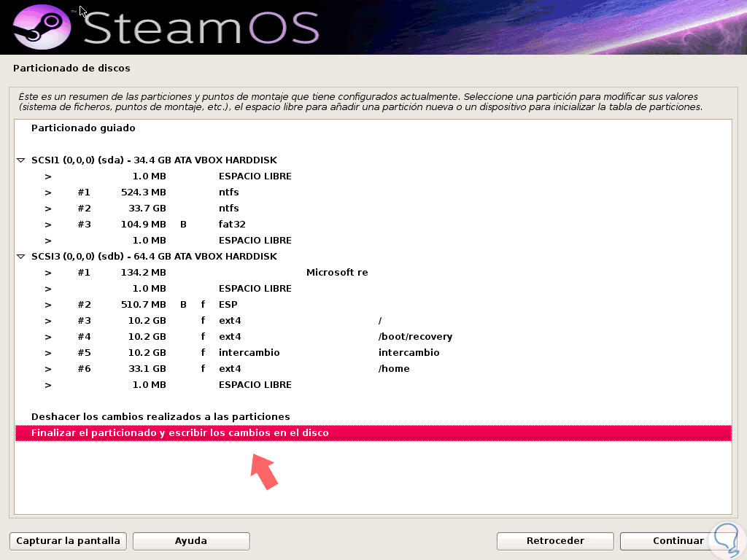Click the Retroceder button
This screenshot has height=560, width=747.
555,541
